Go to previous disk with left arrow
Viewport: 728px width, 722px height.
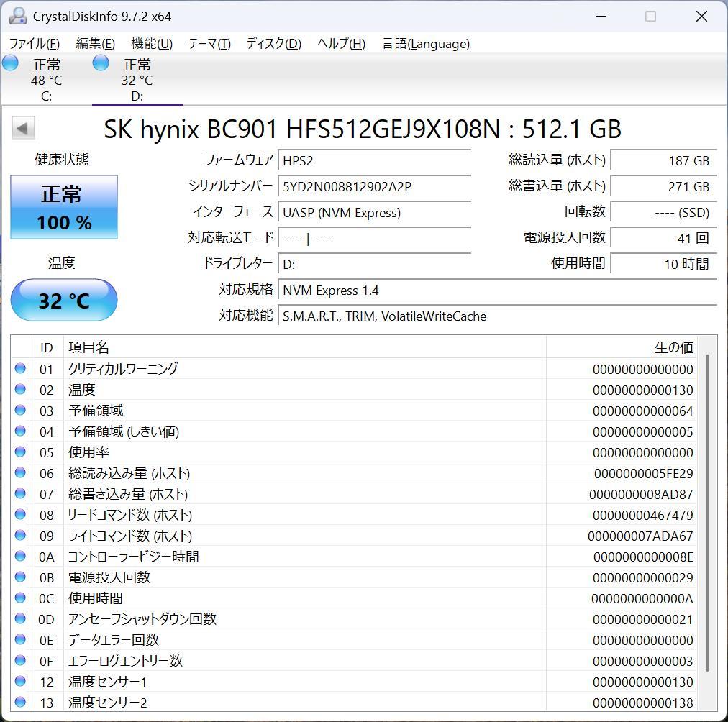click(x=23, y=128)
